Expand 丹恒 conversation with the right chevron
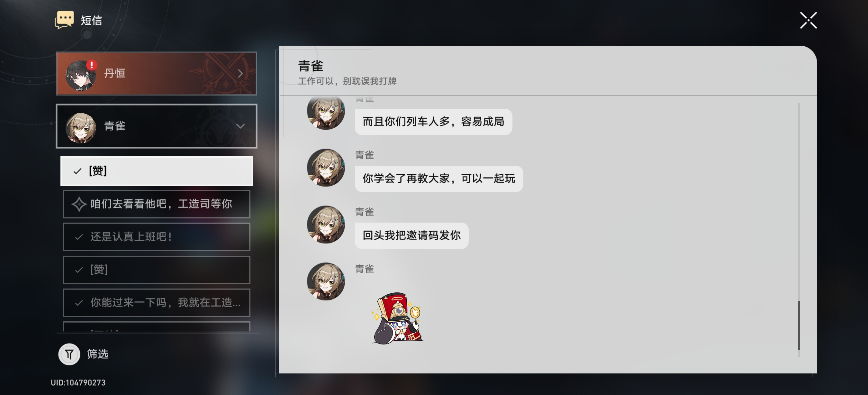 240,73
